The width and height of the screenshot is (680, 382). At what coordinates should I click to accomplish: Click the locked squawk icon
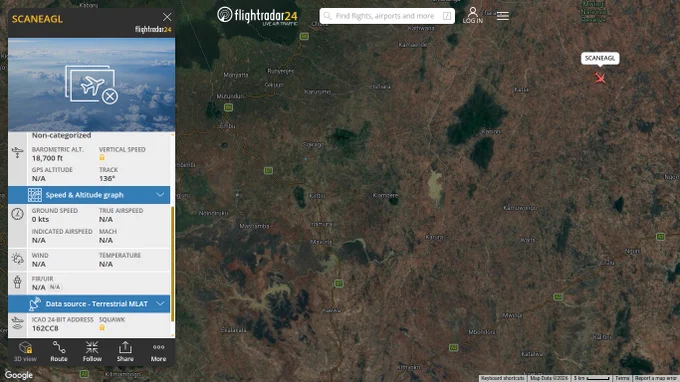click(102, 327)
